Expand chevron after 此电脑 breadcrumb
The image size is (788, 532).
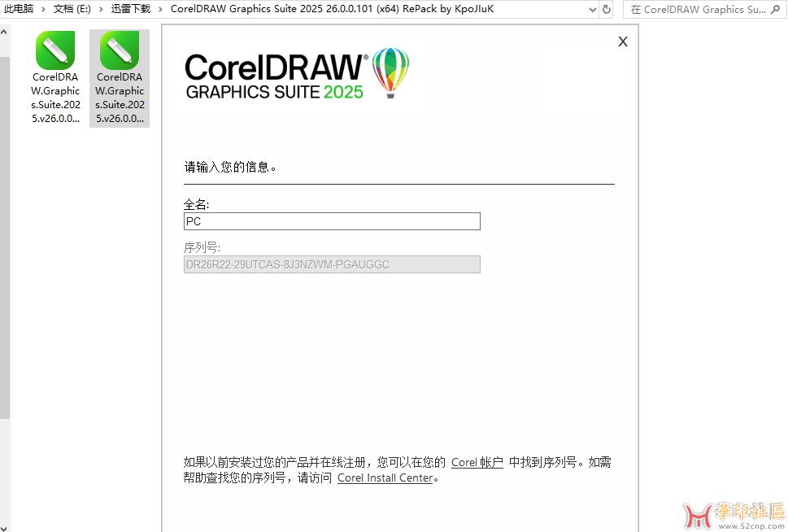click(43, 9)
